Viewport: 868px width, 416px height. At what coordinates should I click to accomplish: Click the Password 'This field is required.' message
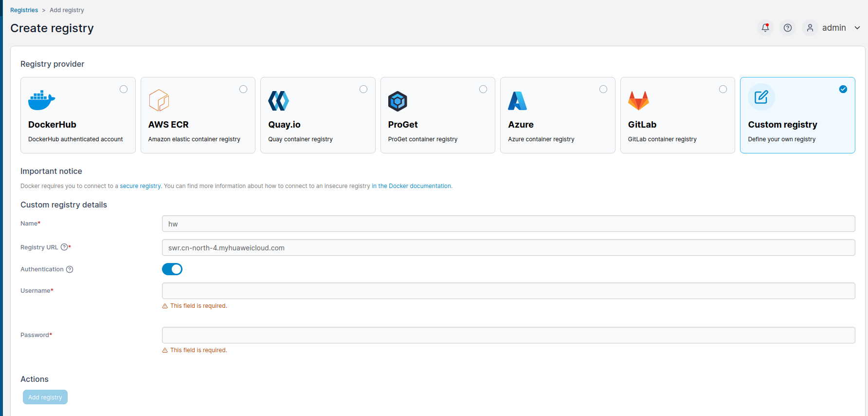[199, 350]
